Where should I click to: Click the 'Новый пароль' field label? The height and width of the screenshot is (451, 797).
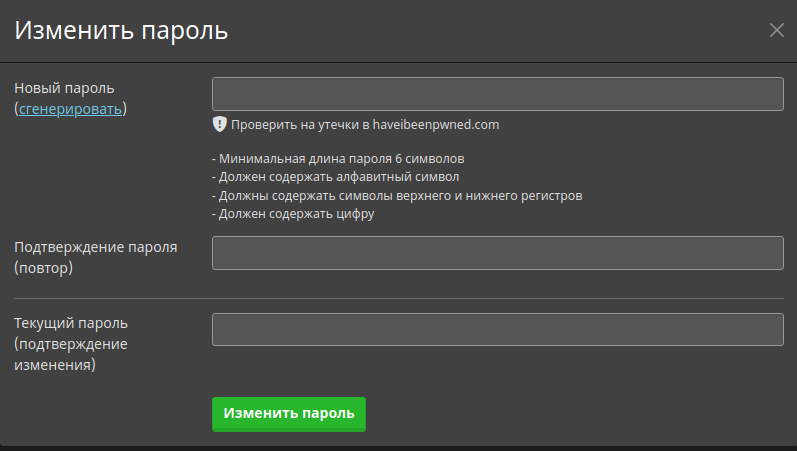64,87
